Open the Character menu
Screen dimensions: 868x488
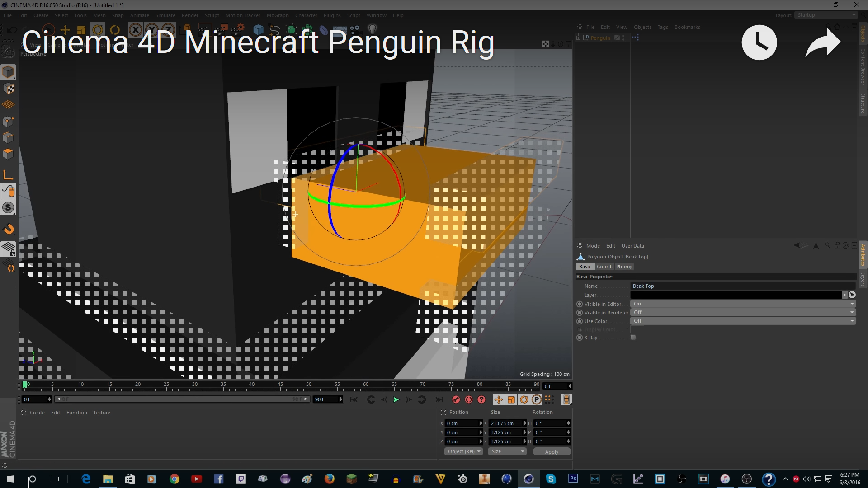[306, 15]
